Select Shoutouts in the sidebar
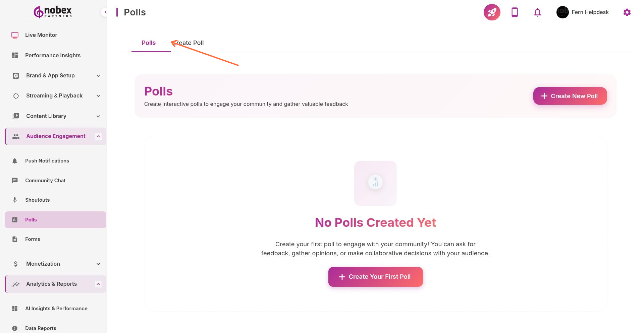Viewport: 644px width, 333px height. [x=37, y=200]
